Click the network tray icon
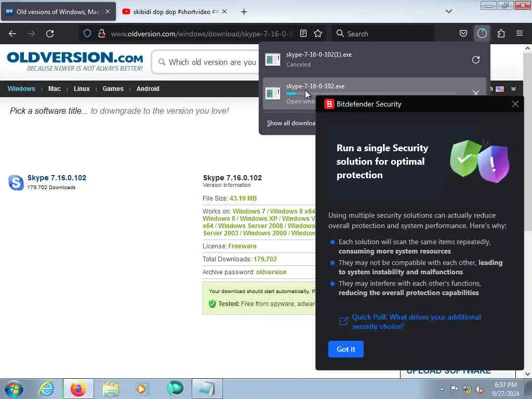The height and width of the screenshot is (399, 532). point(467,390)
